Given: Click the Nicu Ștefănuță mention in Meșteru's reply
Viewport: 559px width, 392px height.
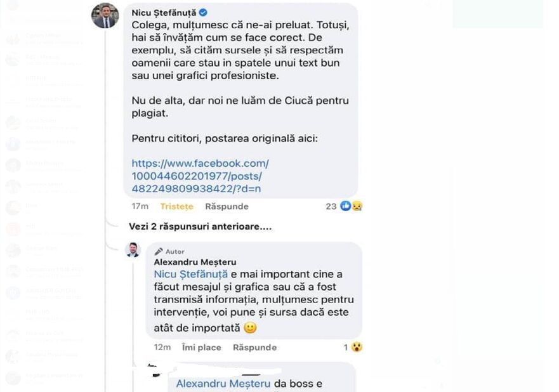Looking at the screenshot, I should pyautogui.click(x=190, y=274).
